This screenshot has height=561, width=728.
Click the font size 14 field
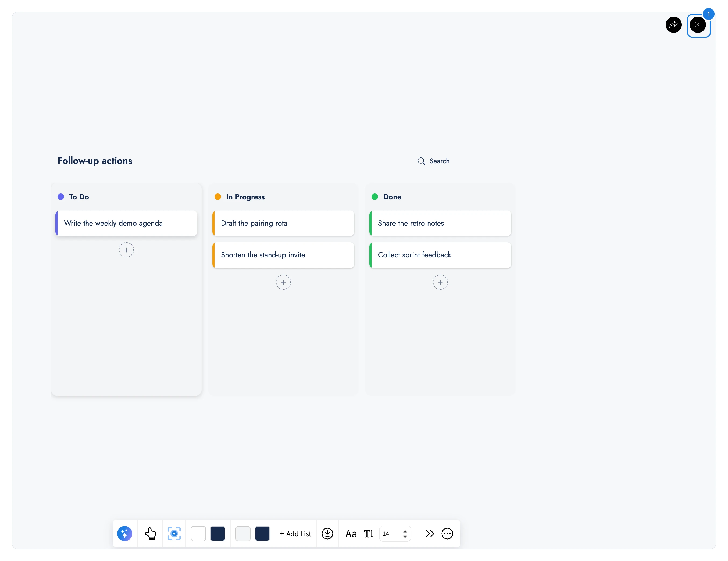[395, 534]
